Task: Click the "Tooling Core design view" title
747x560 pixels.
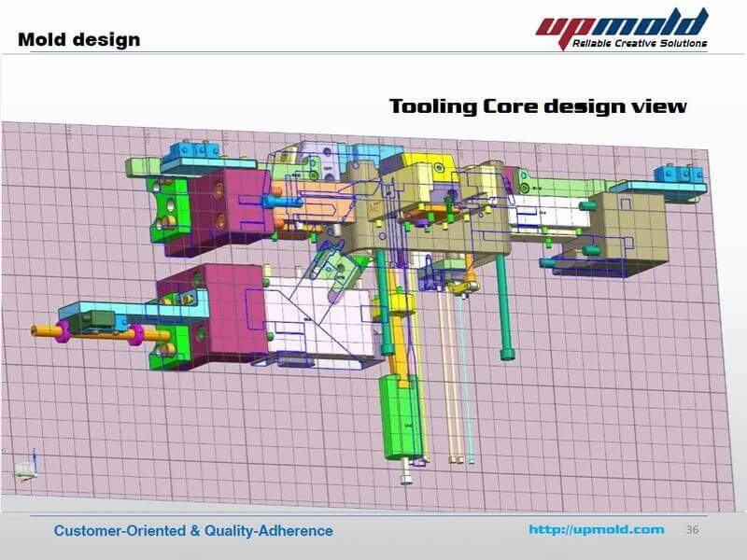Action: click(x=537, y=106)
